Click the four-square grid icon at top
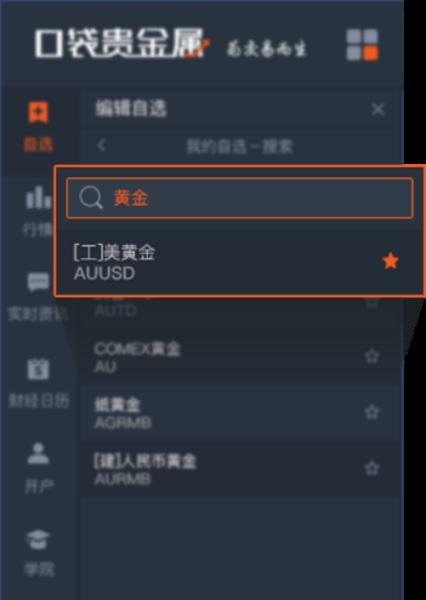 click(x=362, y=45)
